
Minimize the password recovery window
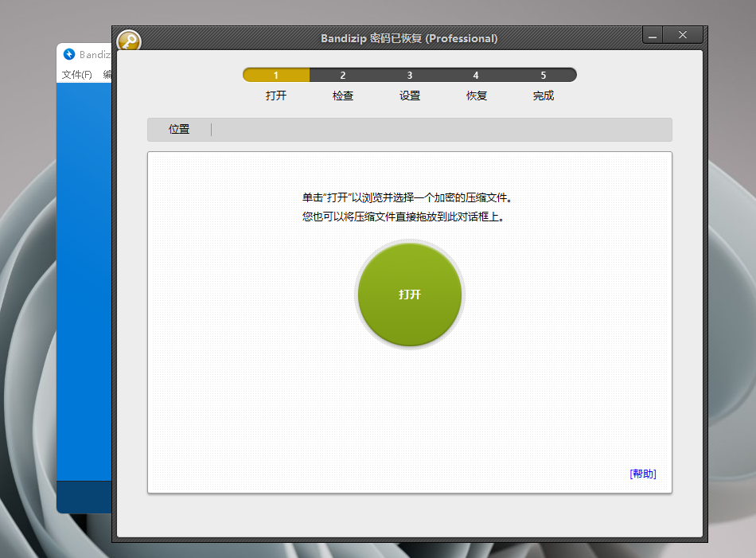(x=653, y=35)
